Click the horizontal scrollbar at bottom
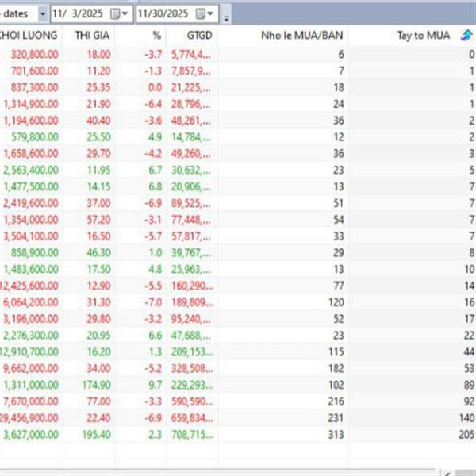 [x=219, y=472]
